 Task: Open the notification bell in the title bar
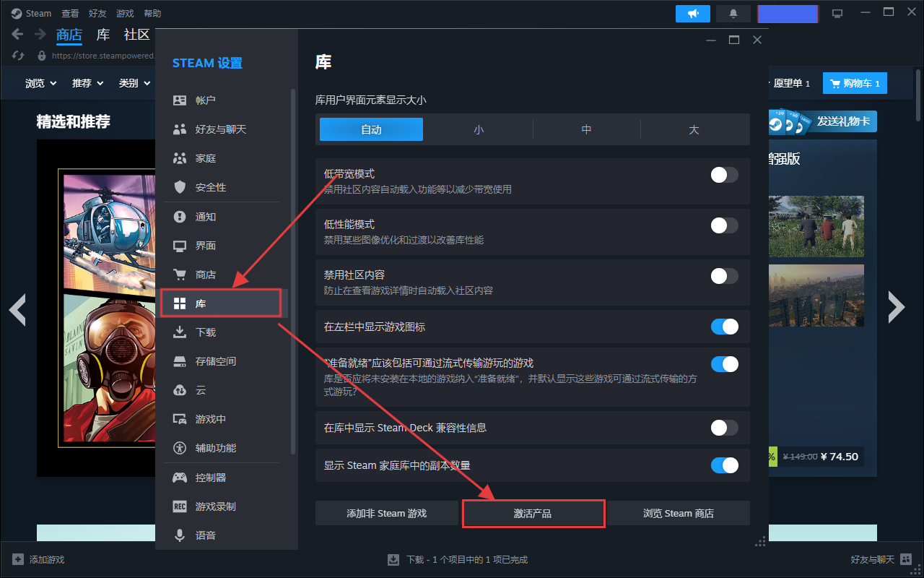pyautogui.click(x=734, y=14)
